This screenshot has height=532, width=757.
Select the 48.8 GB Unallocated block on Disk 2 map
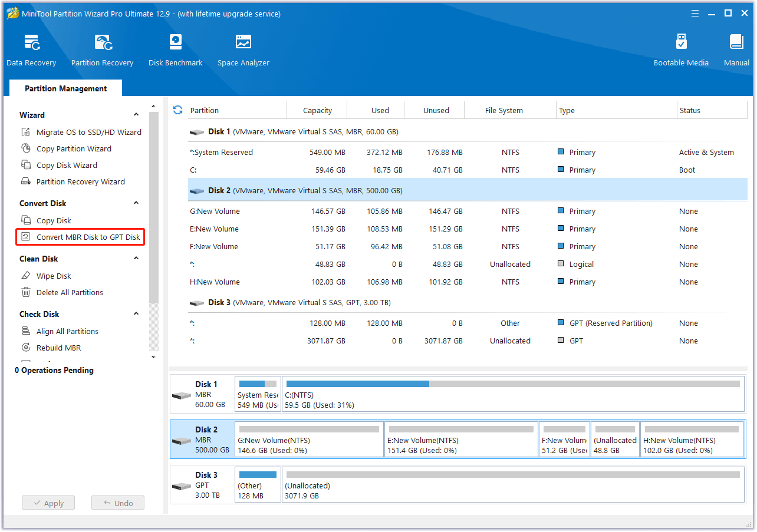click(x=615, y=440)
